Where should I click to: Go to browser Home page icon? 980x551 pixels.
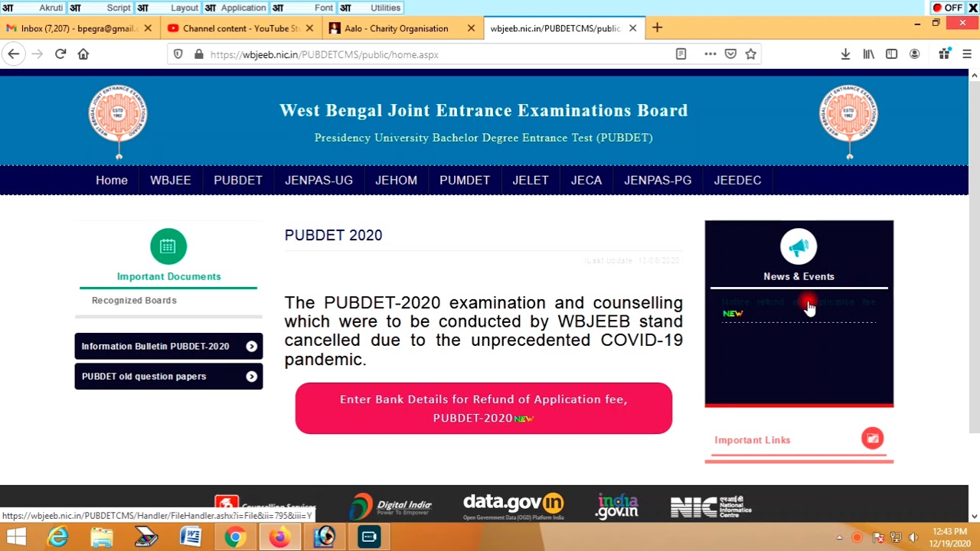(x=83, y=54)
